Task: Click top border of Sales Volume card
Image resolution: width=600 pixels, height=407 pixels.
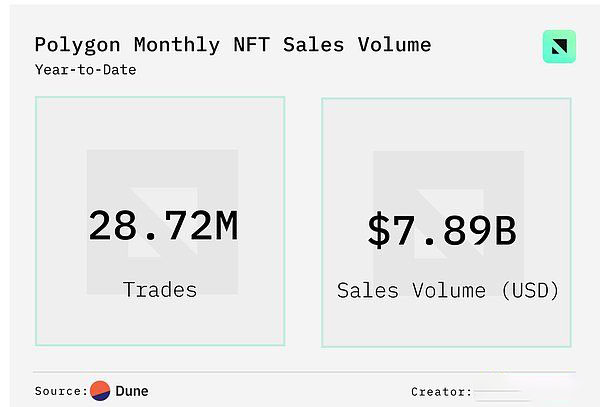Action: (x=446, y=98)
